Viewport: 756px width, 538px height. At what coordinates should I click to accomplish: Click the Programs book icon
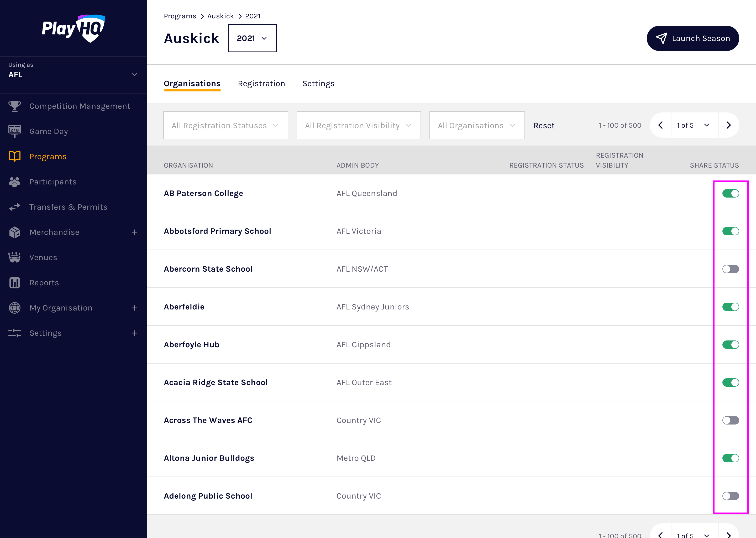14,156
